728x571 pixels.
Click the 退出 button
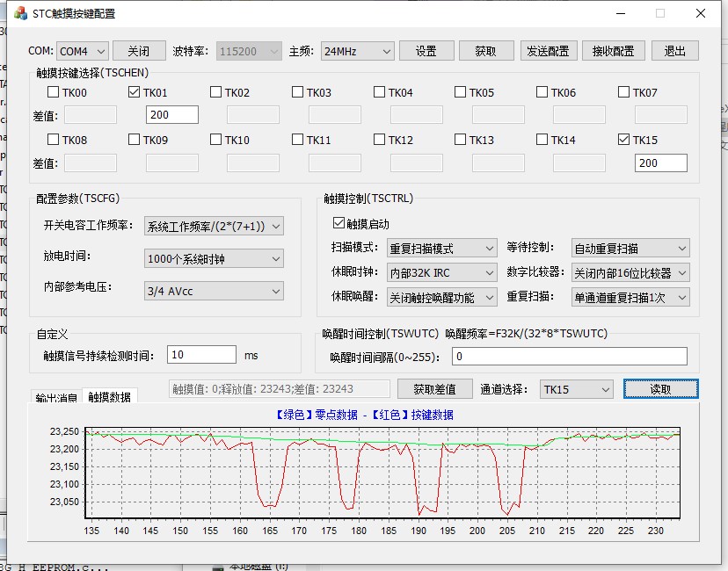pos(675,51)
